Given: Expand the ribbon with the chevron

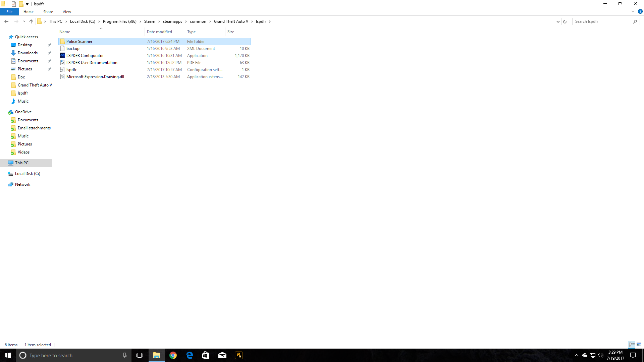Looking at the screenshot, I should (633, 12).
